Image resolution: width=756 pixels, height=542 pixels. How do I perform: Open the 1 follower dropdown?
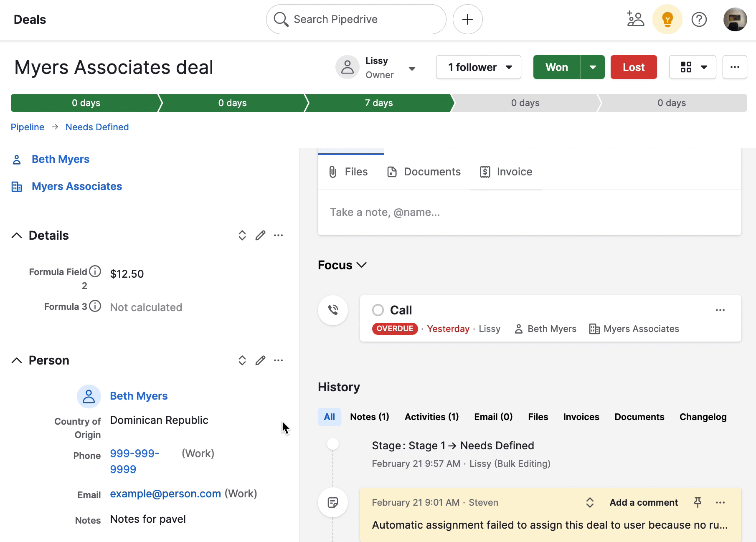point(479,67)
